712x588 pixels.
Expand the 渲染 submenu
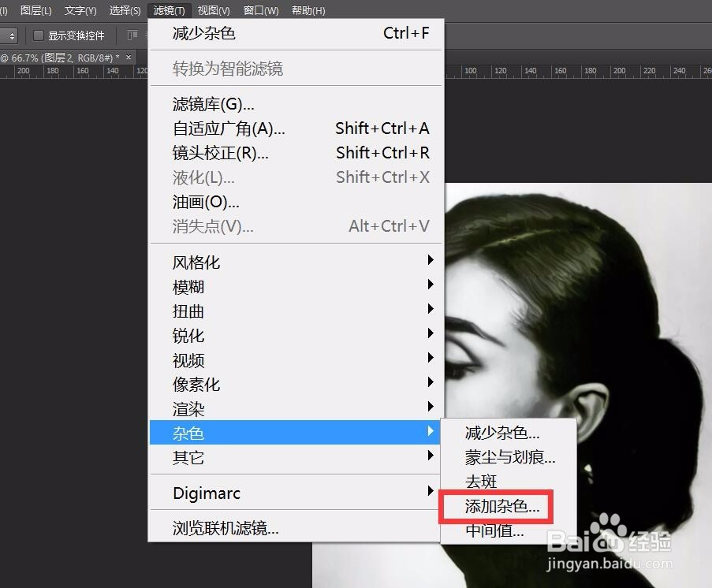(296, 408)
